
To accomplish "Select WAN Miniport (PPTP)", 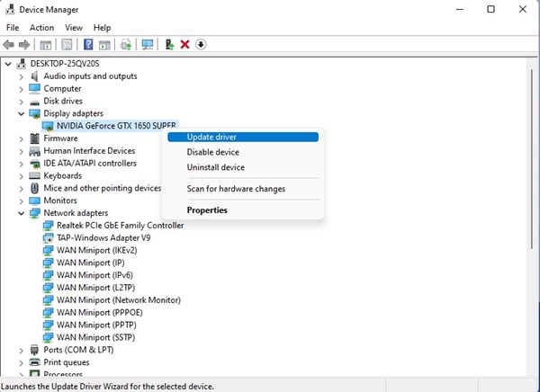I will pos(96,325).
